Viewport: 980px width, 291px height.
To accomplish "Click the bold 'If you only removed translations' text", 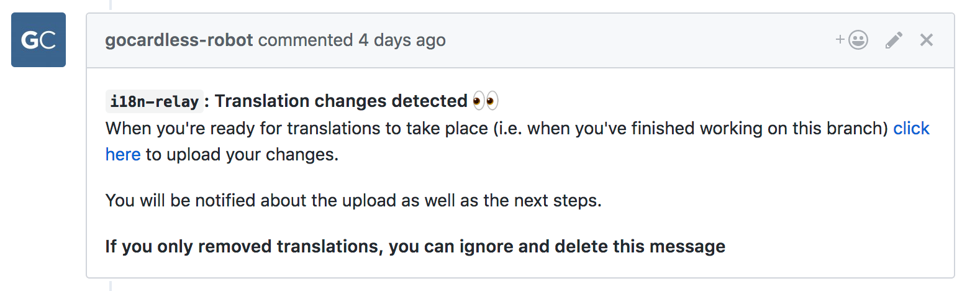I will click(x=242, y=246).
